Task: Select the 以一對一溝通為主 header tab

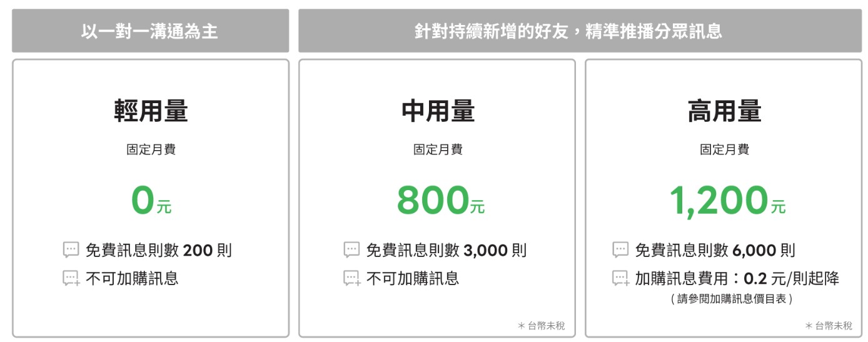Action: (x=150, y=31)
